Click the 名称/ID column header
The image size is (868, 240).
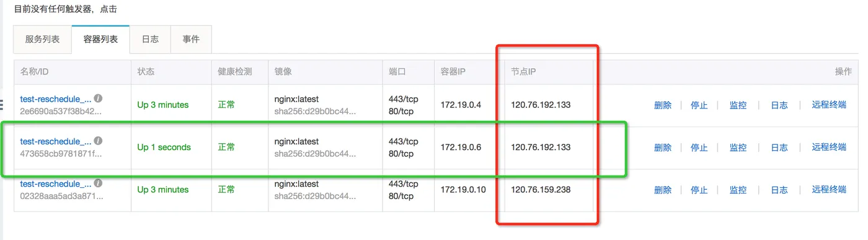pos(34,72)
